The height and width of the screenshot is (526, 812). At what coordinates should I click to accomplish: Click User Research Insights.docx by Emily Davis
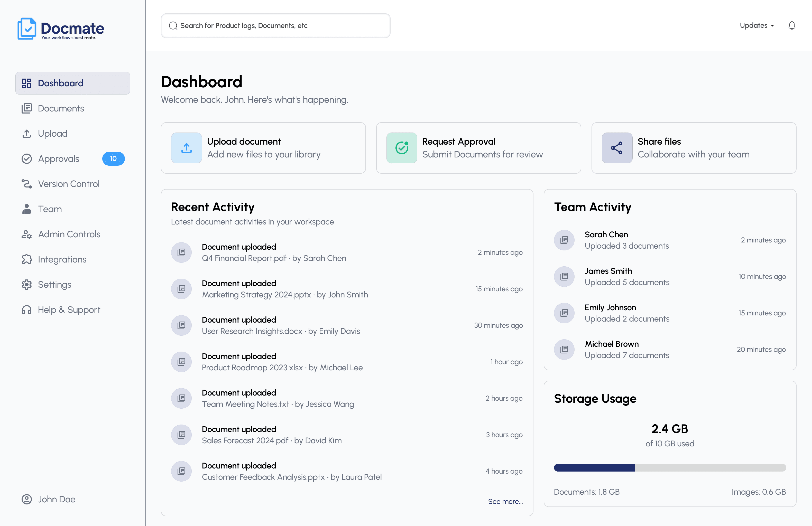[x=281, y=331]
